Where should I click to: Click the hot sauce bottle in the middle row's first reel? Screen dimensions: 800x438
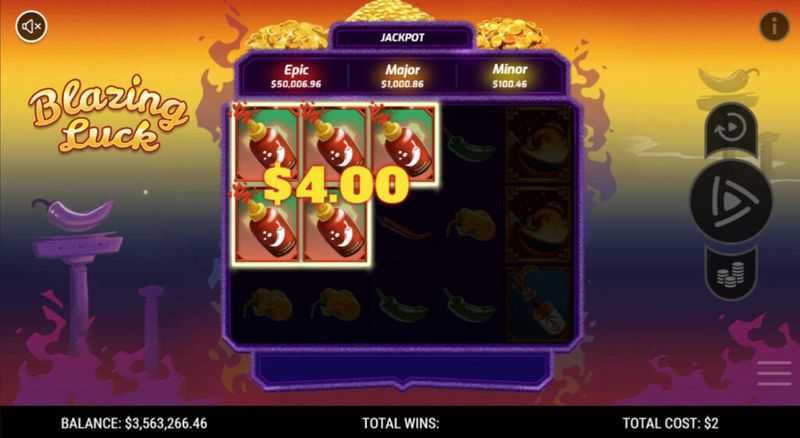coord(266,223)
